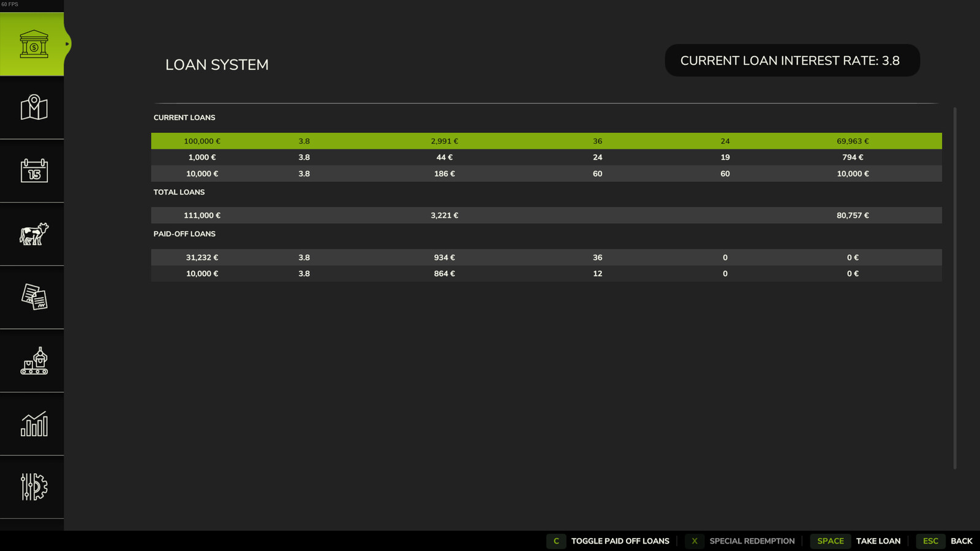Select the paid-off 10,000 € loan at 864 €
This screenshot has width=980, height=551.
[x=546, y=274]
